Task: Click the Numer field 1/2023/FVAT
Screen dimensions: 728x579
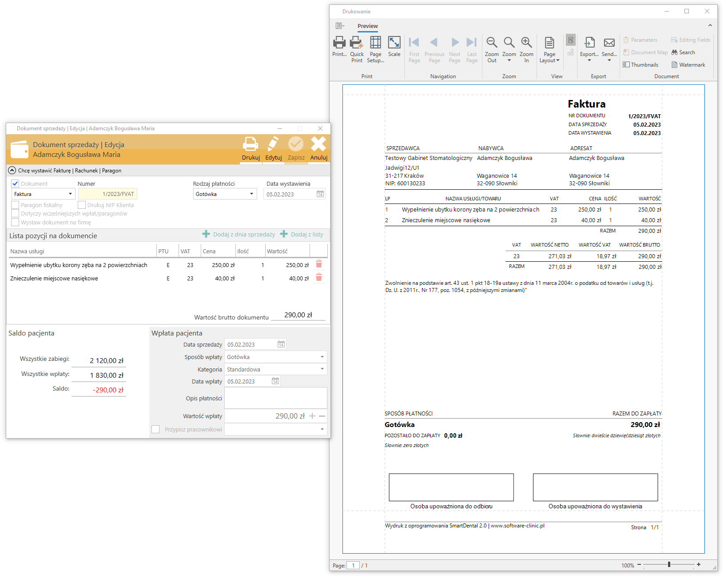Action: pyautogui.click(x=107, y=194)
